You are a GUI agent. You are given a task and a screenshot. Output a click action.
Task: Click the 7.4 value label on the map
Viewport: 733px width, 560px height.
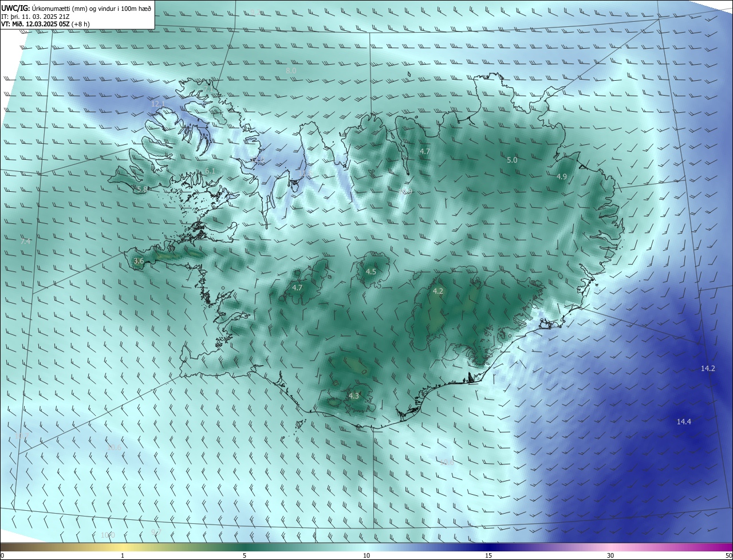[x=25, y=241]
